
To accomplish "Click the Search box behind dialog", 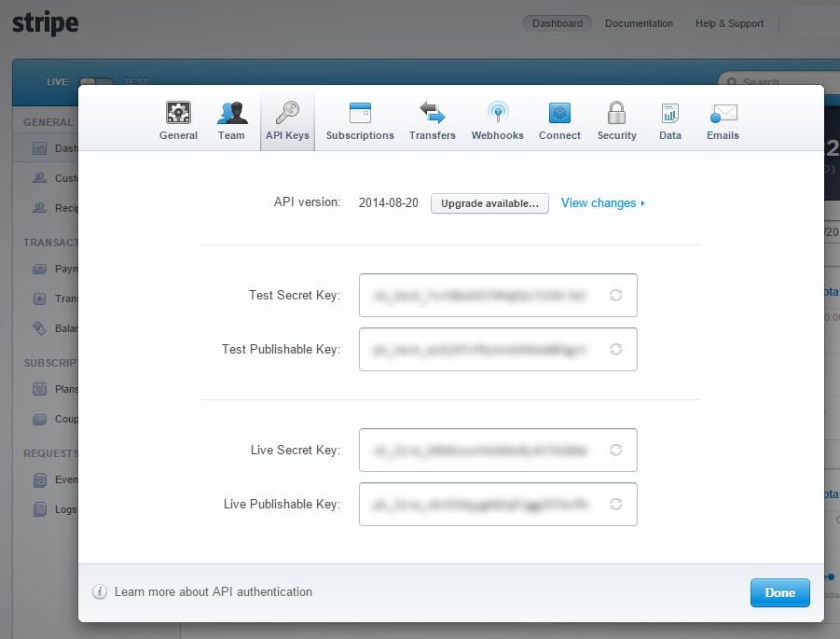I will pyautogui.click(x=778, y=79).
